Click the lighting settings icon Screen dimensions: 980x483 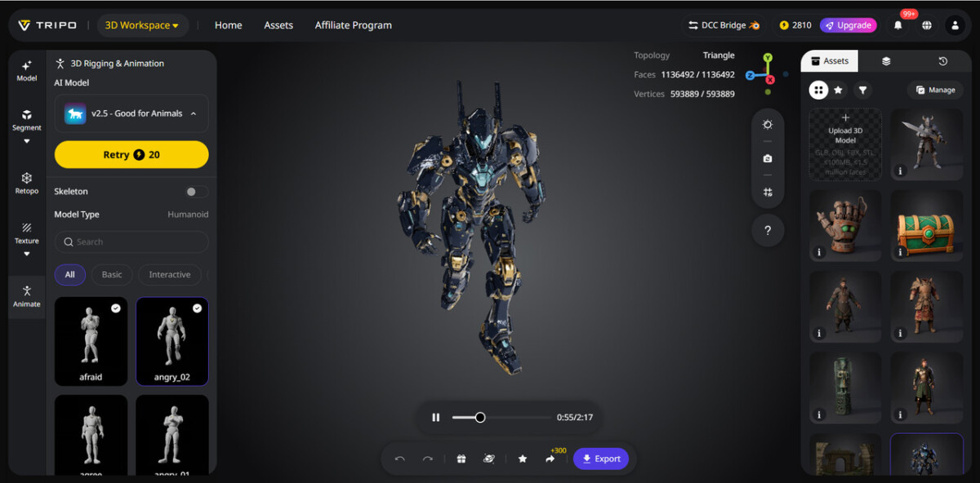click(x=767, y=125)
